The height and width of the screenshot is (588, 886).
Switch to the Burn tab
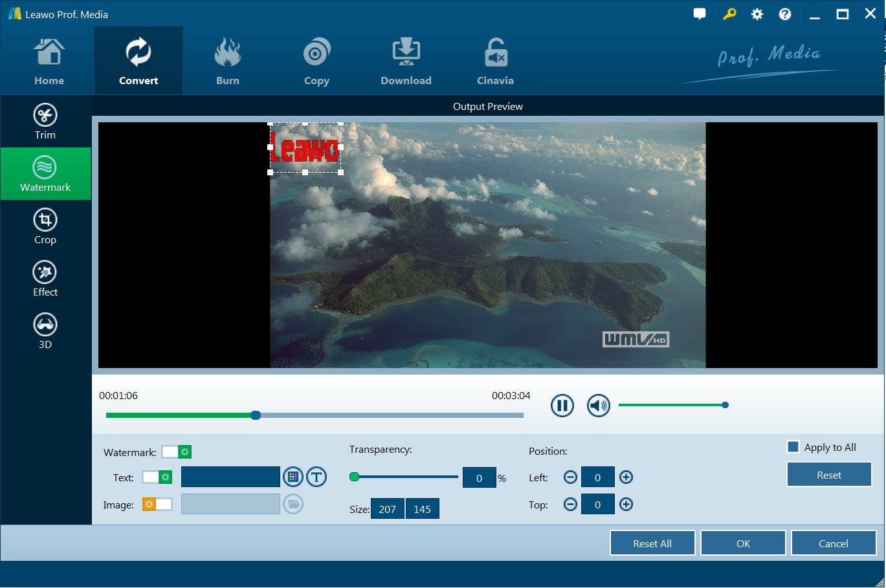(x=227, y=61)
